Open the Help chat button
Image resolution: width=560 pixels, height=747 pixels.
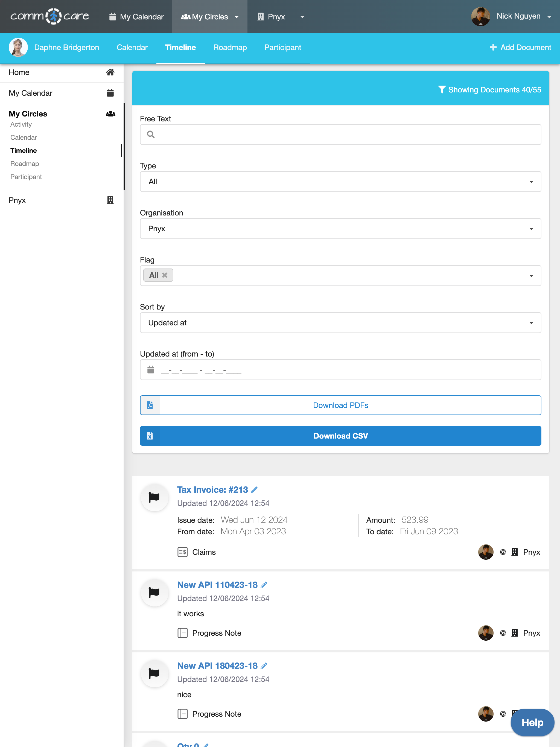532,722
